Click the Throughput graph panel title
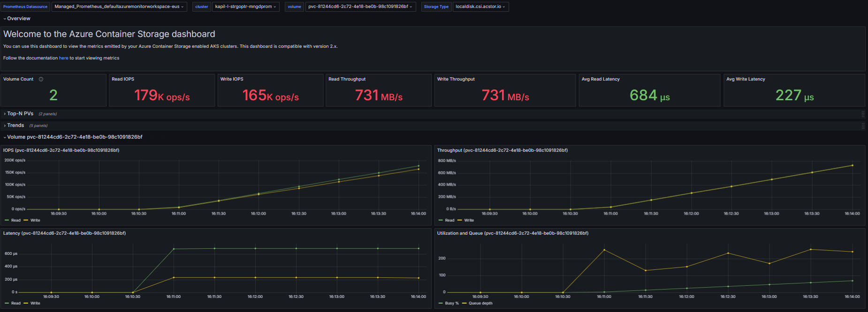 coord(503,150)
